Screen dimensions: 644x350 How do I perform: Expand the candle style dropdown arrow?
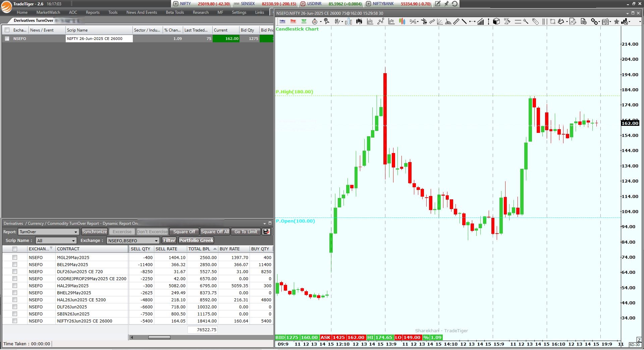(342, 22)
